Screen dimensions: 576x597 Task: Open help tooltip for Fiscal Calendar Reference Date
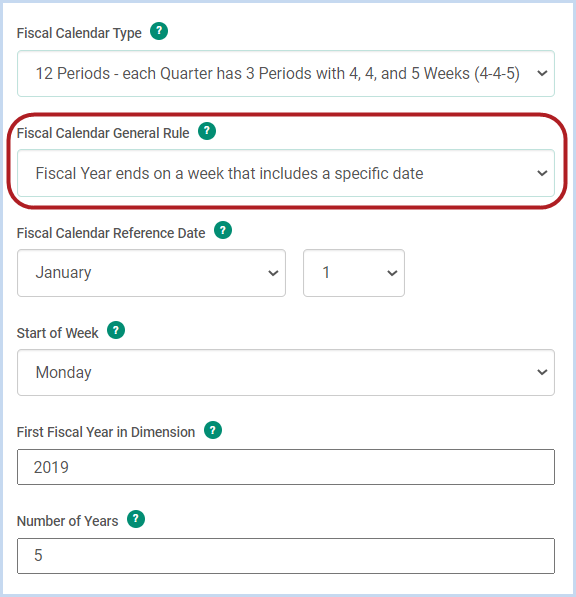click(x=223, y=230)
